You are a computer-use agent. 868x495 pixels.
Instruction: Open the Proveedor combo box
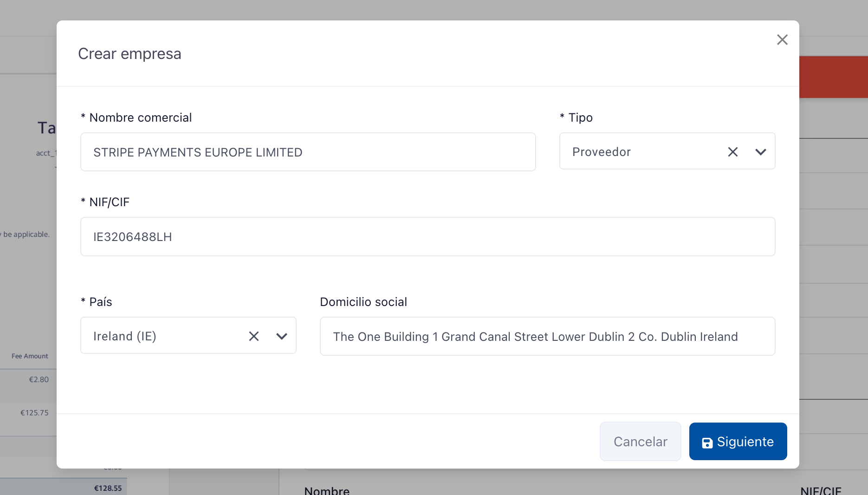(x=641, y=152)
